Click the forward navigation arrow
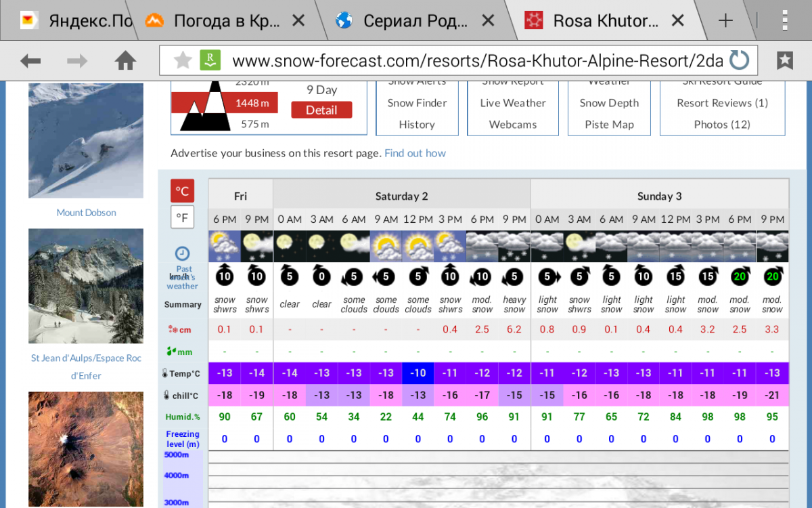 77,61
